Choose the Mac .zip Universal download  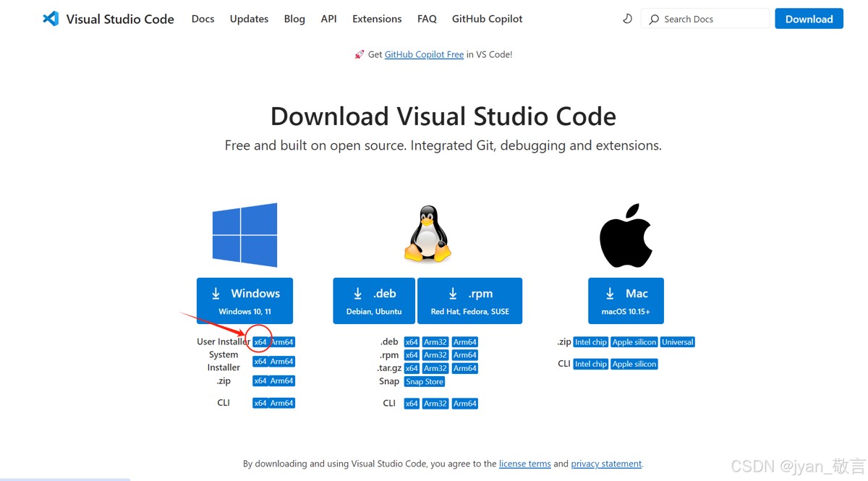(677, 342)
